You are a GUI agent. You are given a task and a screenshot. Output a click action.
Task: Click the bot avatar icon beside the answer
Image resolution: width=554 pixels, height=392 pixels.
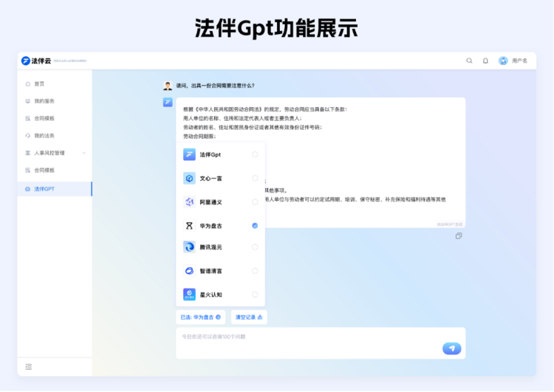(x=168, y=102)
